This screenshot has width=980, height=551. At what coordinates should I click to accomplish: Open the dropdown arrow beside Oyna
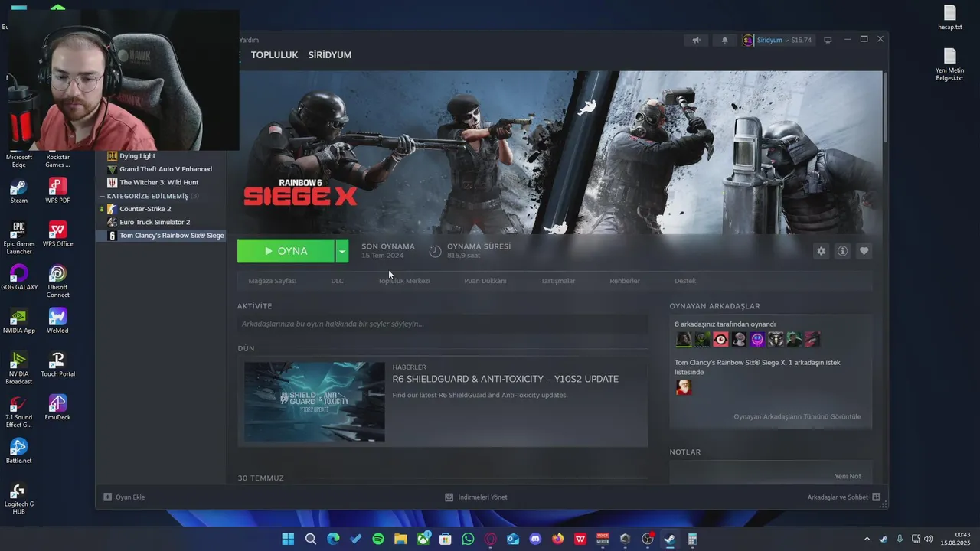(342, 251)
